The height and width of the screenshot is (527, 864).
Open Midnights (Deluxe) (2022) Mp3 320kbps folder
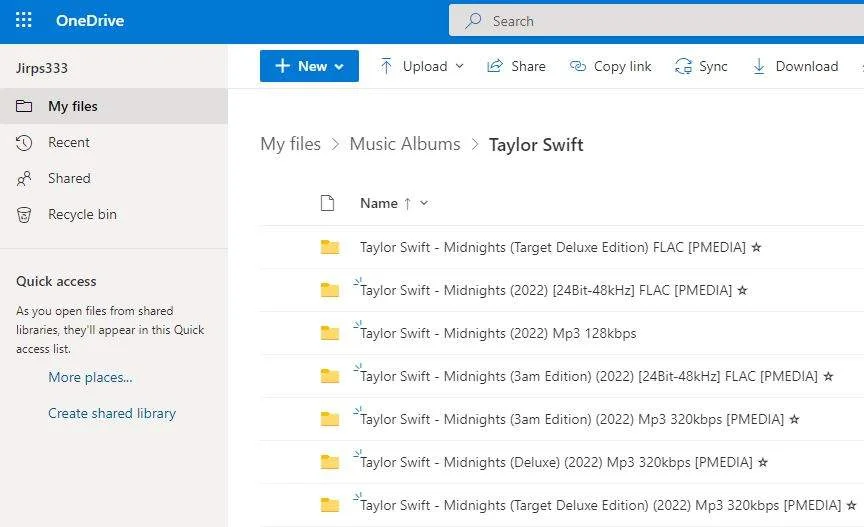pyautogui.click(x=556, y=463)
